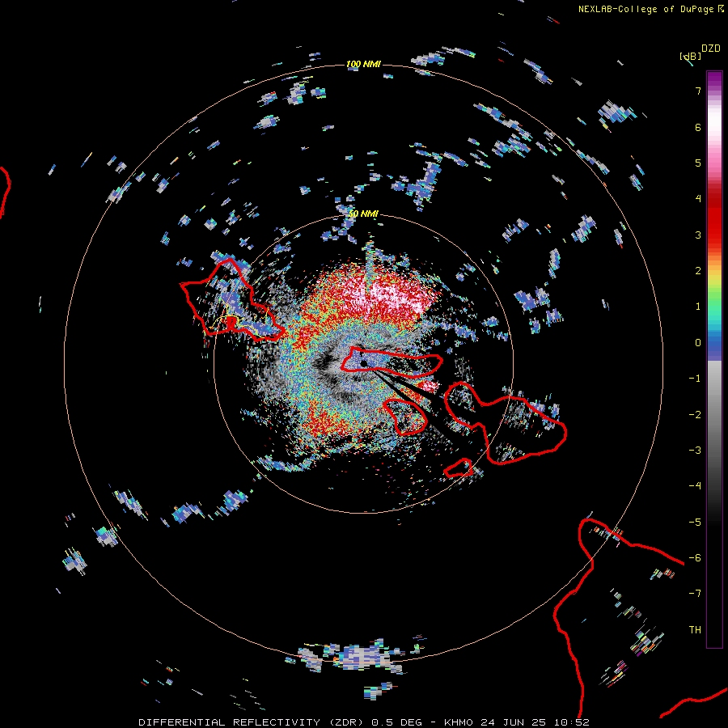Click the -6 value on color scale
The image size is (728, 728).
(695, 558)
